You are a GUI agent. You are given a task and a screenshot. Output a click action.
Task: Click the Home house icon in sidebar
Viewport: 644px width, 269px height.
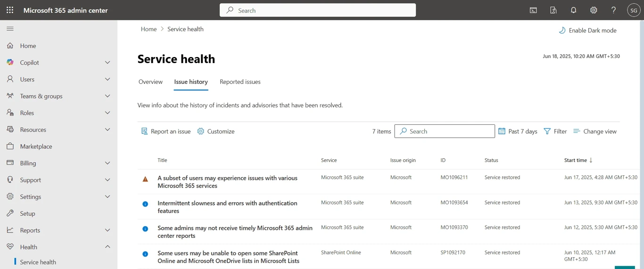click(10, 46)
